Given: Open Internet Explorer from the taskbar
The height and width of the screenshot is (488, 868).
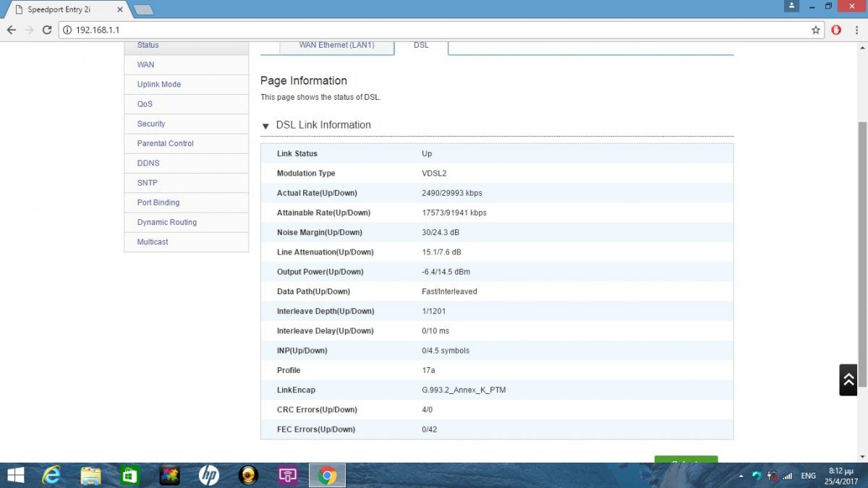Looking at the screenshot, I should point(51,475).
